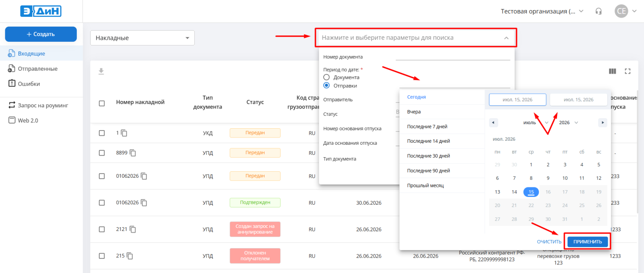Select day 1 in the July calendar
The width and height of the screenshot is (644, 273).
531,164
